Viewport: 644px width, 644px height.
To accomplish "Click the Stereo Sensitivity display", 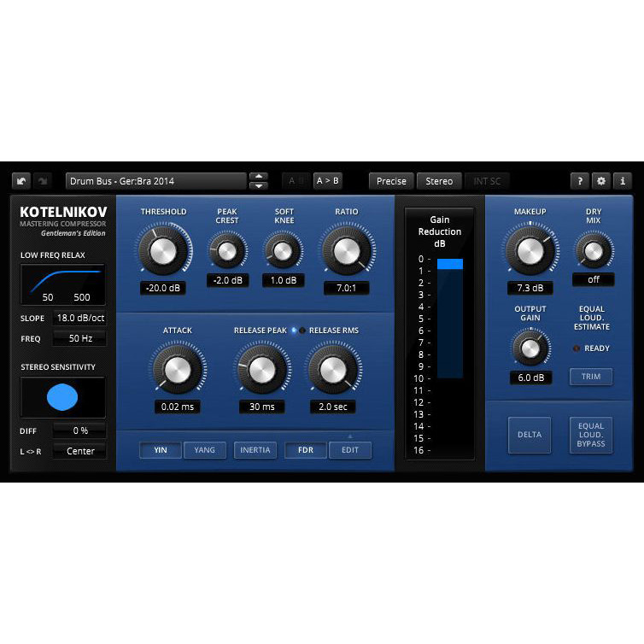I will [x=62, y=397].
